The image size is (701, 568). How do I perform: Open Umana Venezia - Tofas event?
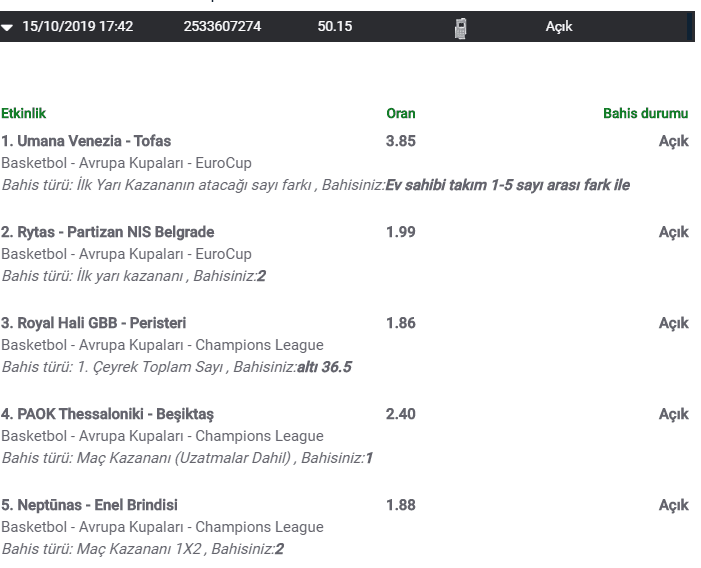(86, 141)
